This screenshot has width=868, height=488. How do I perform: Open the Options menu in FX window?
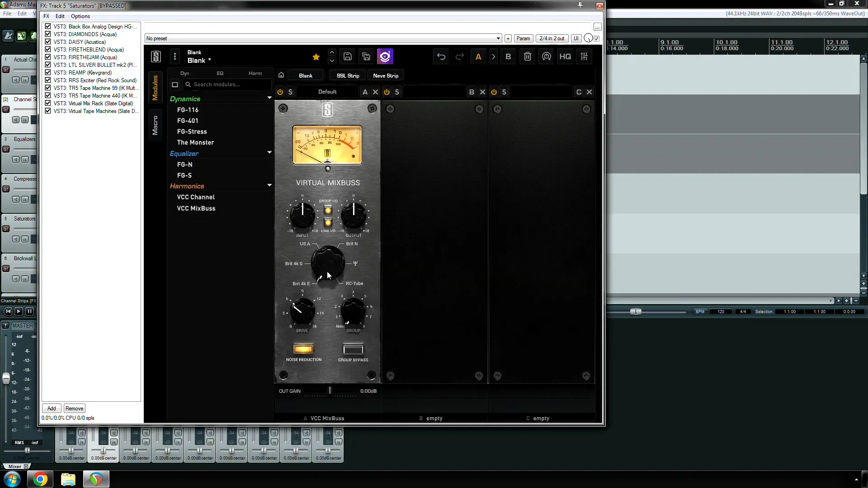[80, 16]
